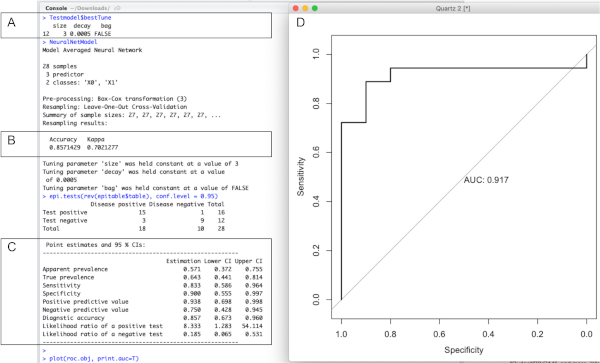The height and width of the screenshot is (363, 600).
Task: Click the Diagnostic accuracy row
Action: 153,318
